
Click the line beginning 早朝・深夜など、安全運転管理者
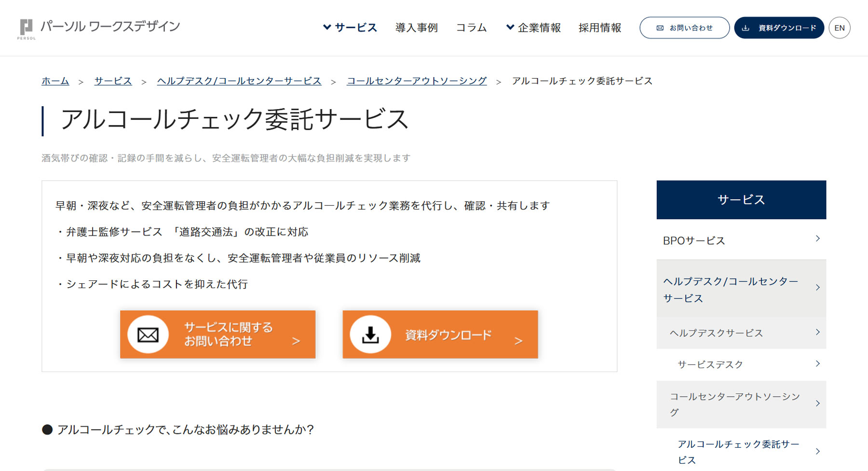[x=303, y=206]
